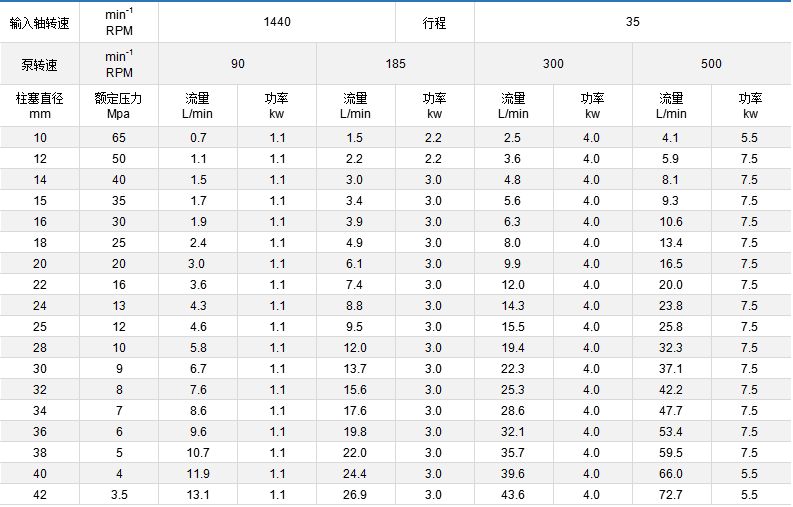This screenshot has width=793, height=507.
Task: Click the 柱塞直径 mm column header
Action: tap(40, 106)
